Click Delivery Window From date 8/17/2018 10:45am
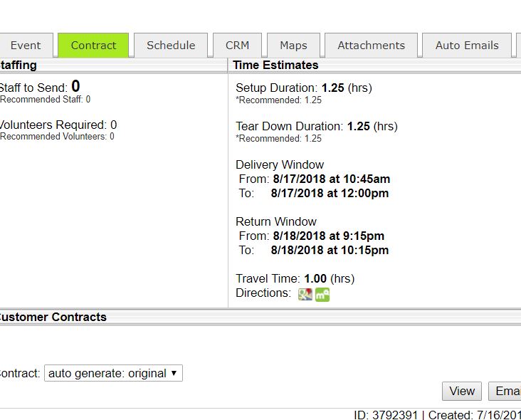Image resolution: width=521 pixels, height=420 pixels. point(331,179)
